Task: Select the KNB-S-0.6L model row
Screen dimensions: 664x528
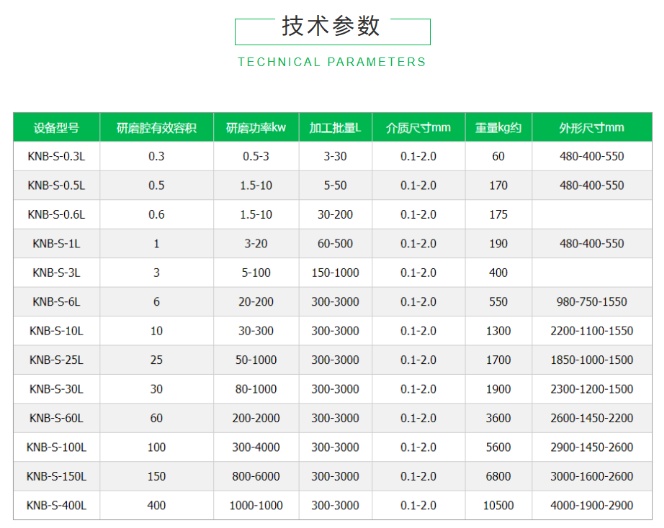Action: (56, 215)
